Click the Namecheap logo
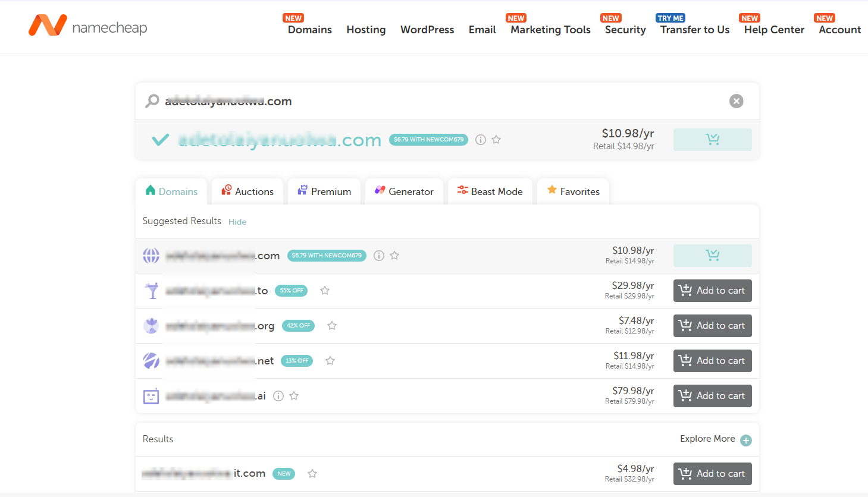Screen dimensions: 868x497 [87, 26]
